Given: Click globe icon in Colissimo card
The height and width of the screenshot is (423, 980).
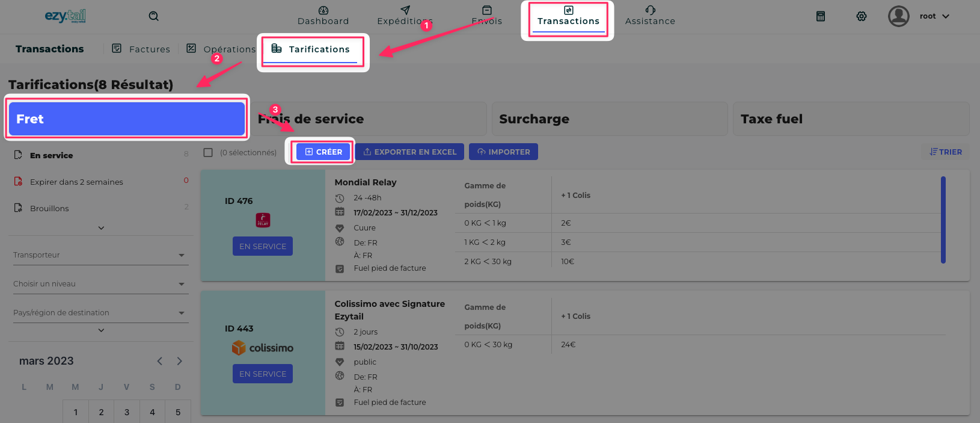Looking at the screenshot, I should pos(340,376).
